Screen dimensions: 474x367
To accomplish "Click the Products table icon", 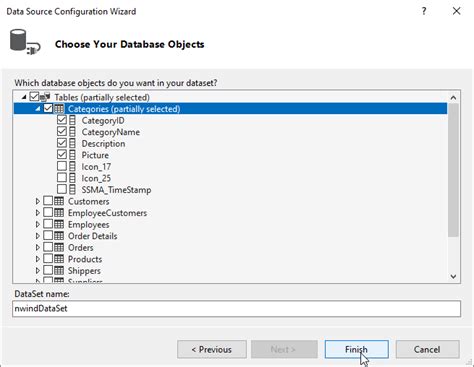I will coord(59,259).
